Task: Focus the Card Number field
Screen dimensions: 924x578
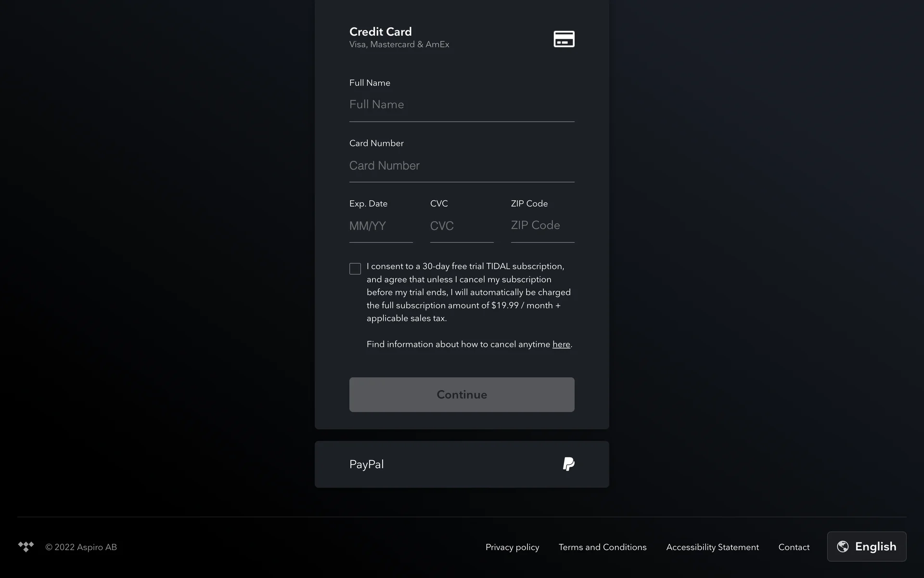Action: coord(461,166)
